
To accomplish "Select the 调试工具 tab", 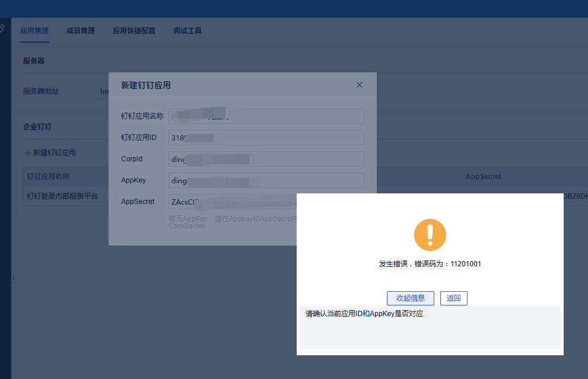I will click(187, 31).
